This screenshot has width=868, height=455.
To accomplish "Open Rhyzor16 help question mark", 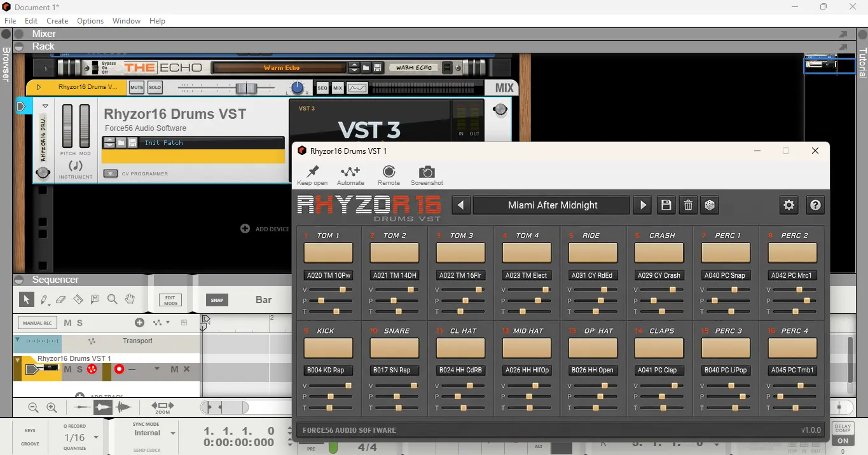I will coord(815,205).
